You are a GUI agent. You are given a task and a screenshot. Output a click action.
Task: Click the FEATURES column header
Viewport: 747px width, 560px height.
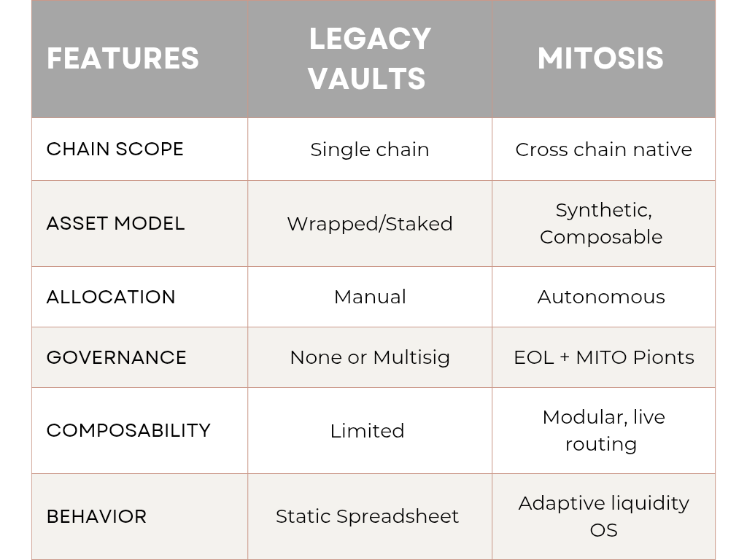[x=139, y=59]
